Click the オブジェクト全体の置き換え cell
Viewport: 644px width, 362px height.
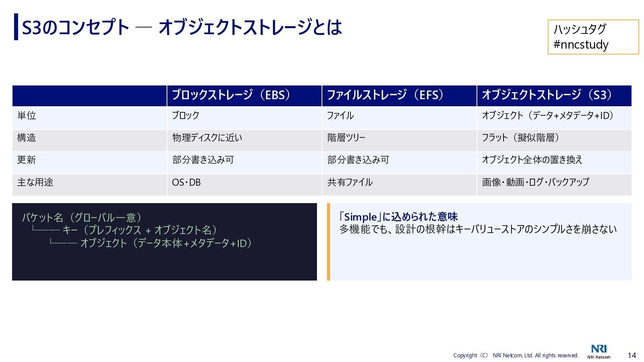532,160
